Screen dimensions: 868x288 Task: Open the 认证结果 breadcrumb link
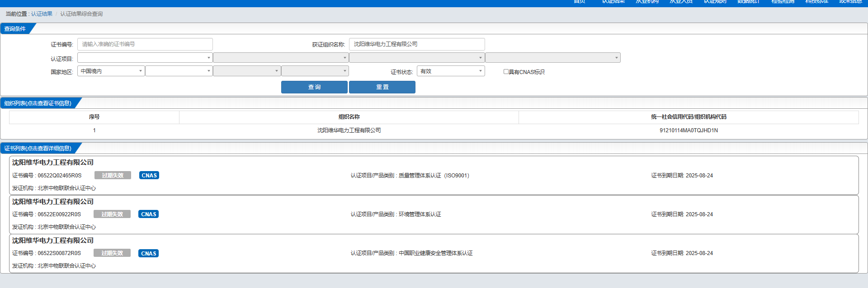tap(42, 14)
